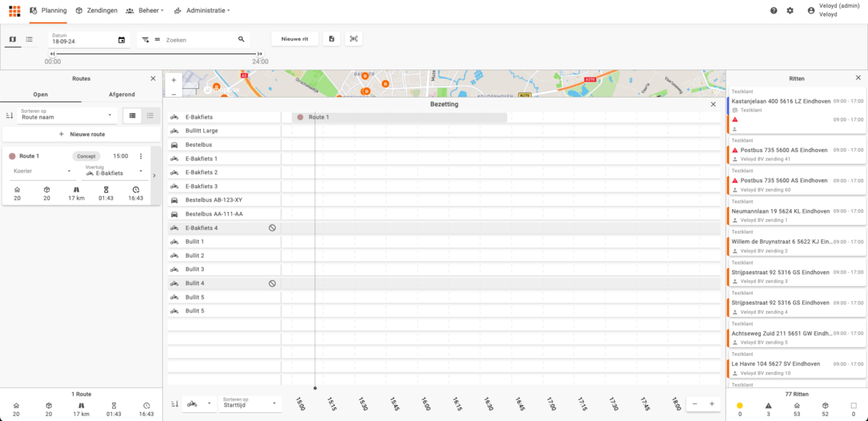Screen dimensions: 868x421
Task: Filter rides by the yellow circle status
Action: point(740,406)
